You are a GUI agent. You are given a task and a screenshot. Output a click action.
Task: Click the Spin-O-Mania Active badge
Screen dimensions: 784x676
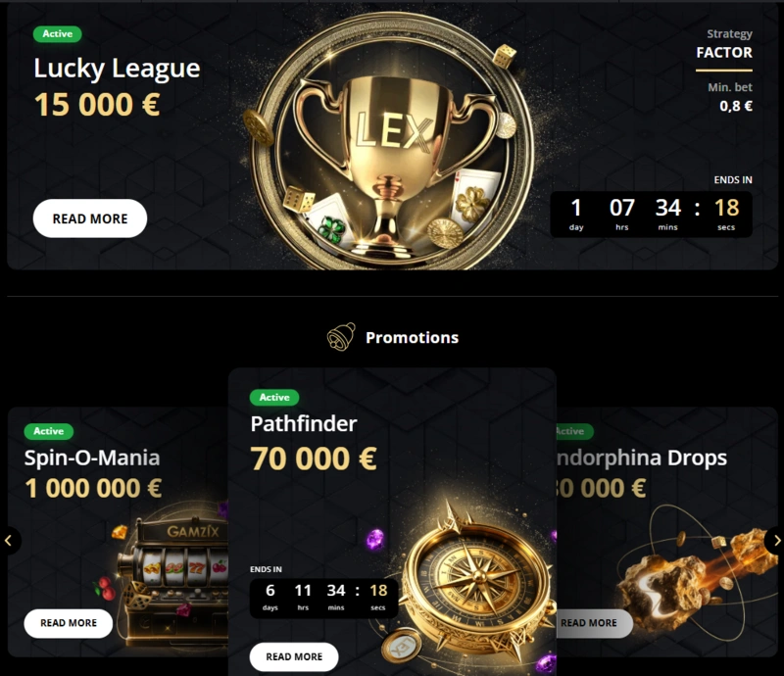coord(49,431)
